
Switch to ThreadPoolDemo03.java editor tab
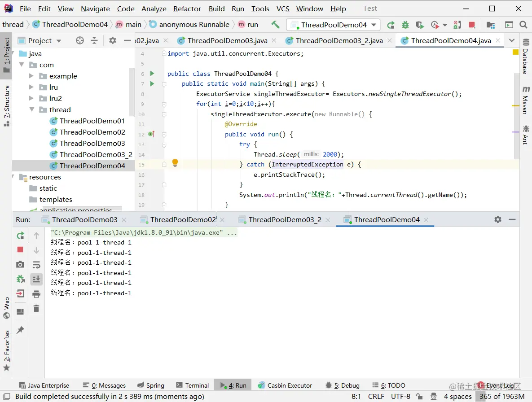point(227,41)
